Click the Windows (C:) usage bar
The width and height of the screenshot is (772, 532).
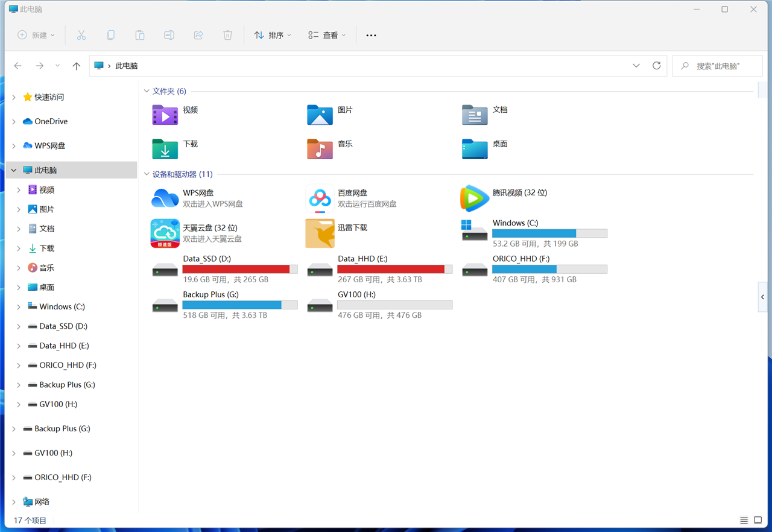click(x=549, y=233)
